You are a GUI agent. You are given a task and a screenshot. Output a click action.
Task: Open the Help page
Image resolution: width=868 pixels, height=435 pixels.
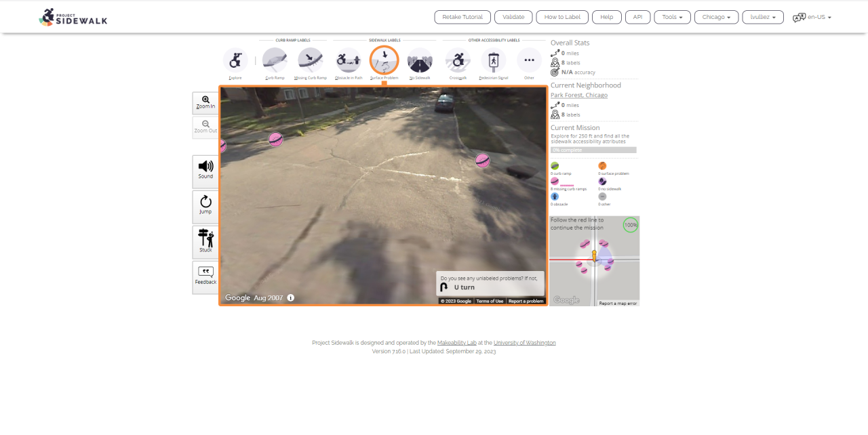(x=607, y=17)
